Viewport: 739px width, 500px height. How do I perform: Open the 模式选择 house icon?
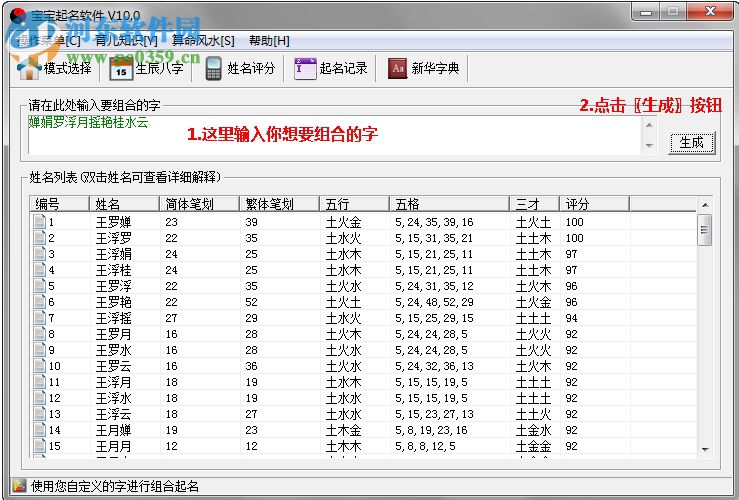29,69
